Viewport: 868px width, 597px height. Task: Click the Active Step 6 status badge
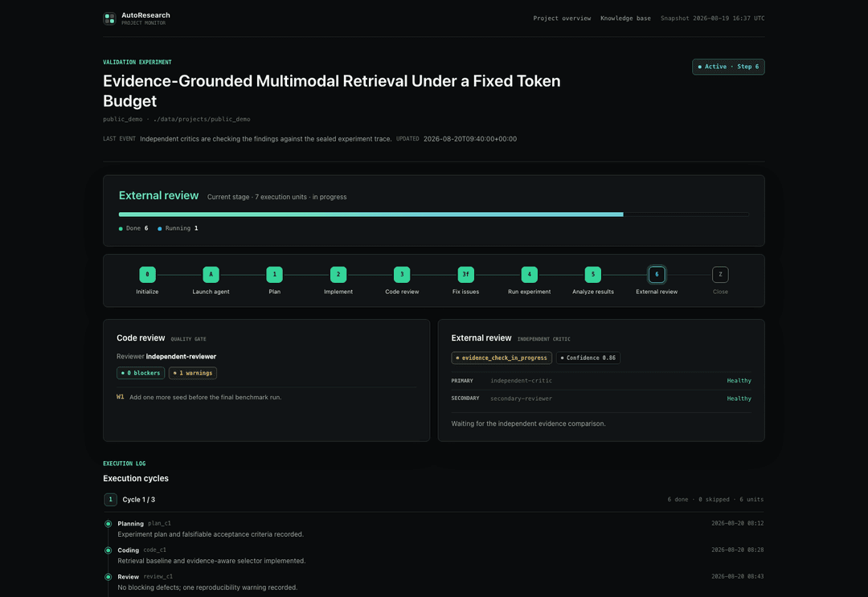click(x=728, y=67)
